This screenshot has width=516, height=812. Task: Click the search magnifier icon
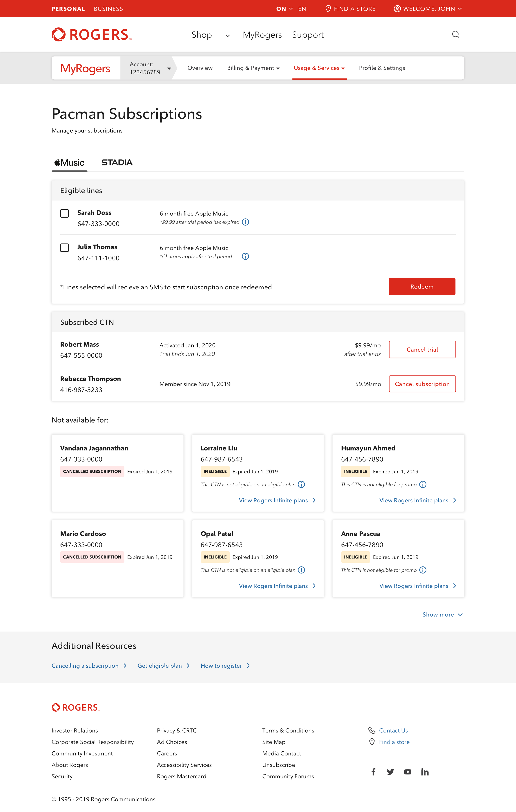click(455, 34)
